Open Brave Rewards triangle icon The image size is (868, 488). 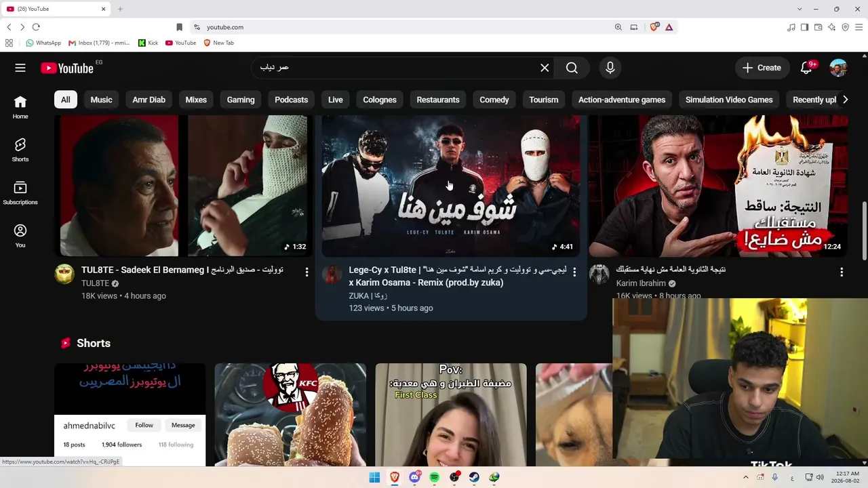(669, 27)
